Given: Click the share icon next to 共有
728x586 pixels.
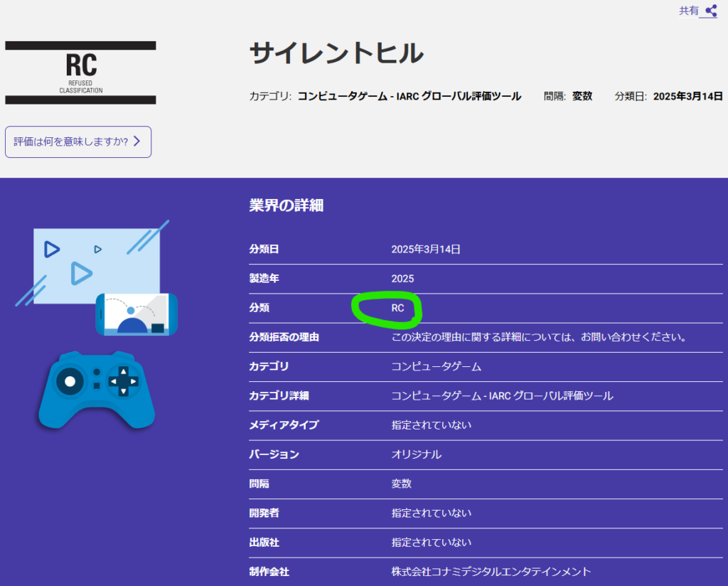Looking at the screenshot, I should click(x=711, y=11).
